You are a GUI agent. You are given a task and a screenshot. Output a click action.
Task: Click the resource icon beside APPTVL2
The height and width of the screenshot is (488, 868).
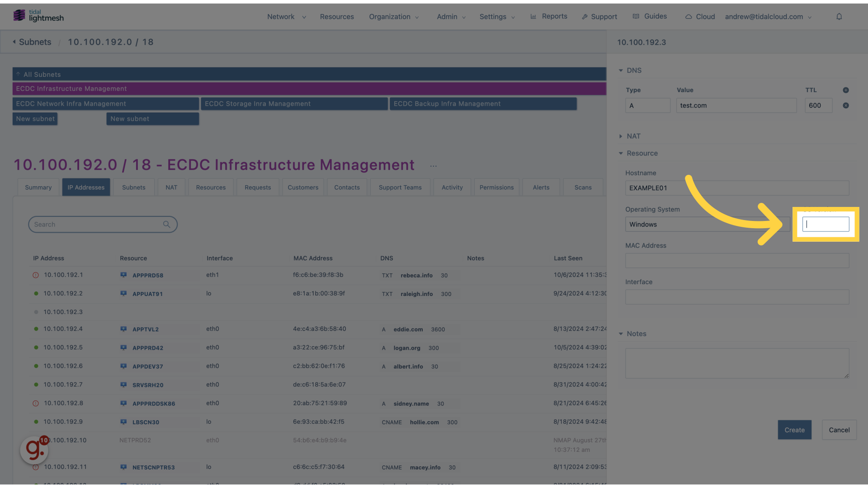pos(123,329)
